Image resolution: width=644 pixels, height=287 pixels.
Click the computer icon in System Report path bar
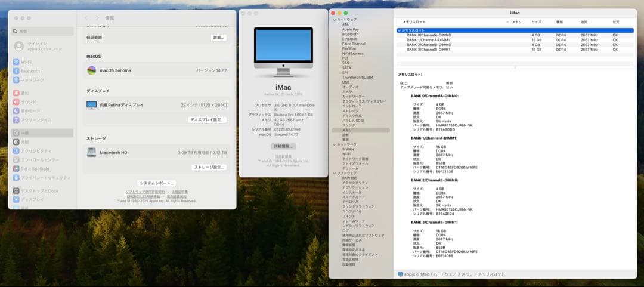click(401, 274)
